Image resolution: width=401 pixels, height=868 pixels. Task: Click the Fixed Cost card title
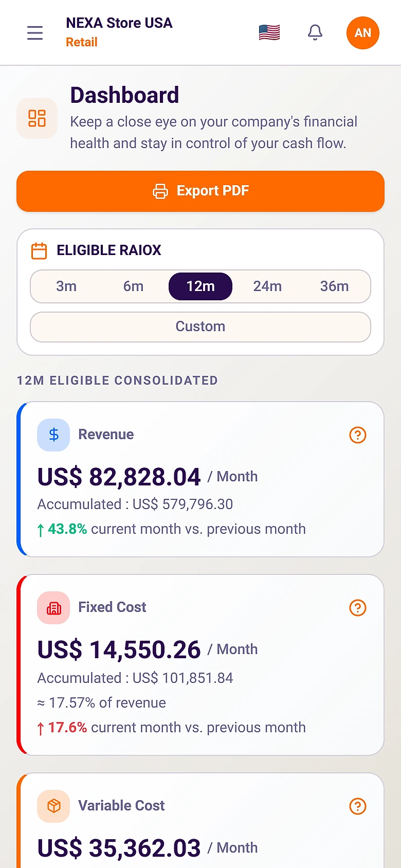(112, 607)
